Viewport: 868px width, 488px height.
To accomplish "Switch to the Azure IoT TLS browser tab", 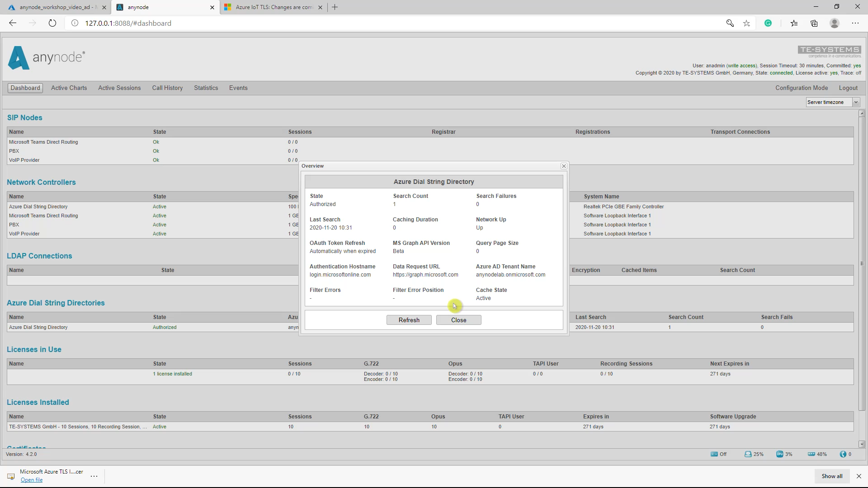I will point(274,7).
